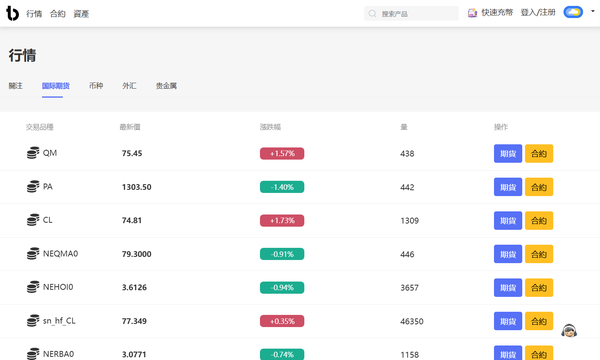Click the volume value 46350

tap(412, 321)
